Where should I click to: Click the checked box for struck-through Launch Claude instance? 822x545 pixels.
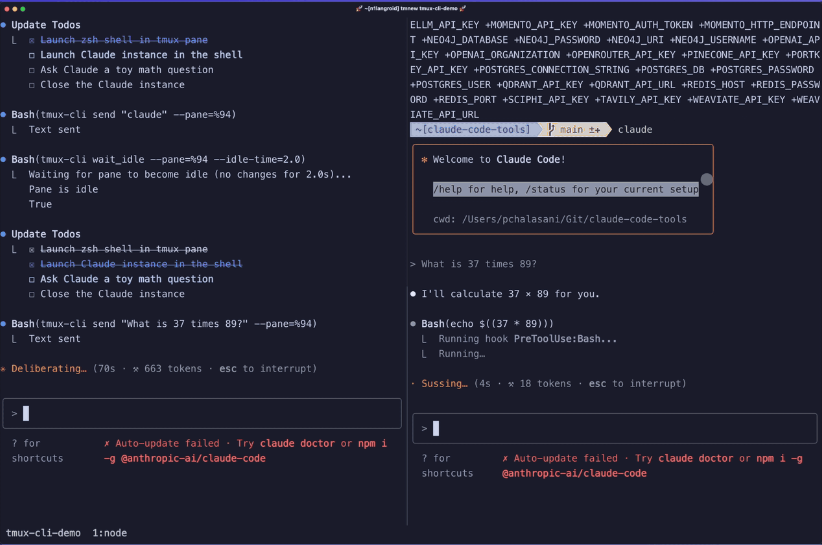(x=31, y=265)
